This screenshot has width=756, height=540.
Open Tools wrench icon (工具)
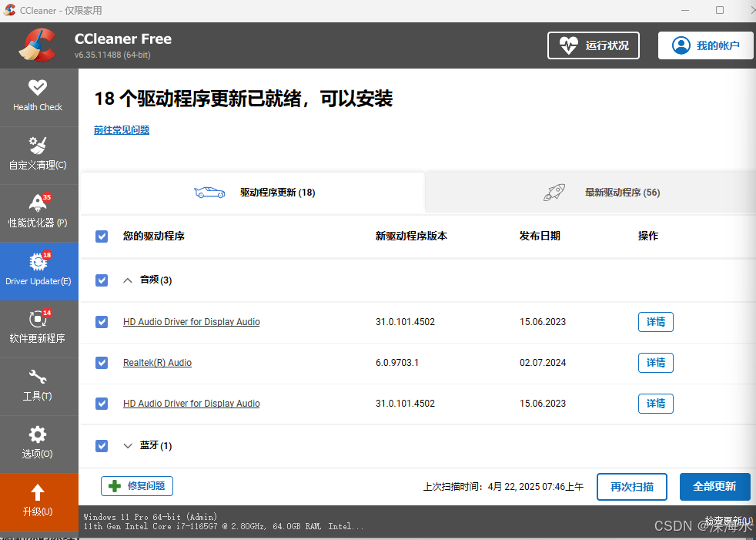38,377
